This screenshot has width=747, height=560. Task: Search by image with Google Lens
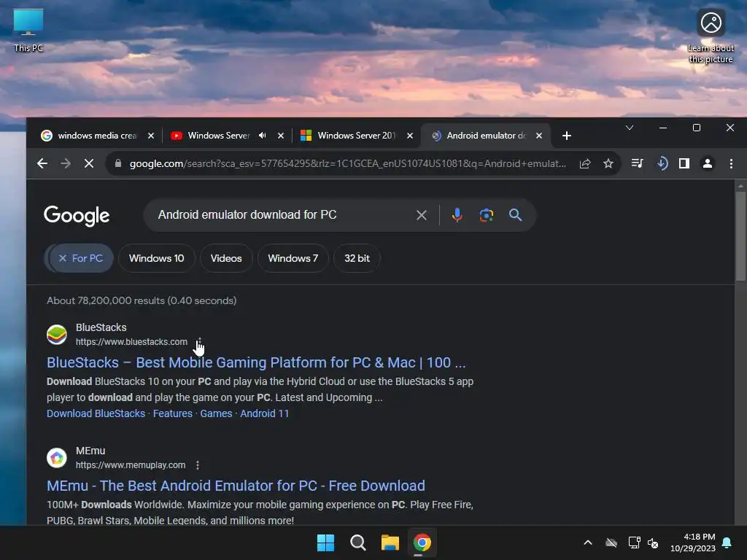pos(486,215)
